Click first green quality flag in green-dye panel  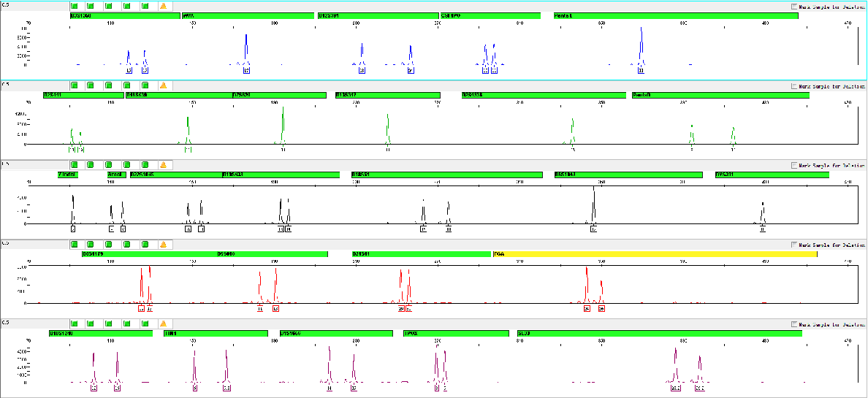[75, 85]
